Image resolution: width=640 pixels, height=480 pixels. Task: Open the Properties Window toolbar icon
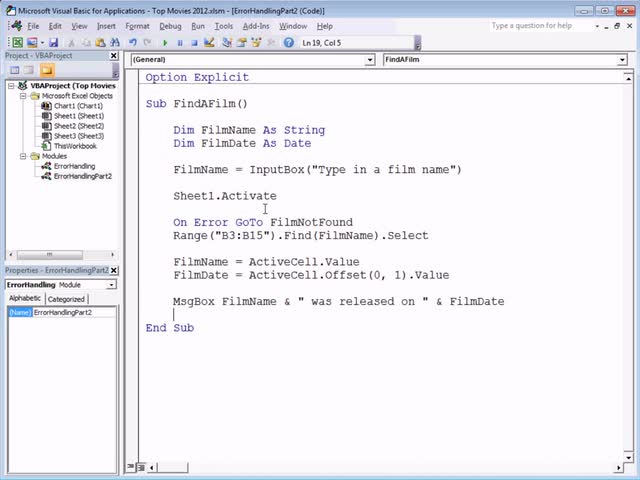(x=242, y=42)
